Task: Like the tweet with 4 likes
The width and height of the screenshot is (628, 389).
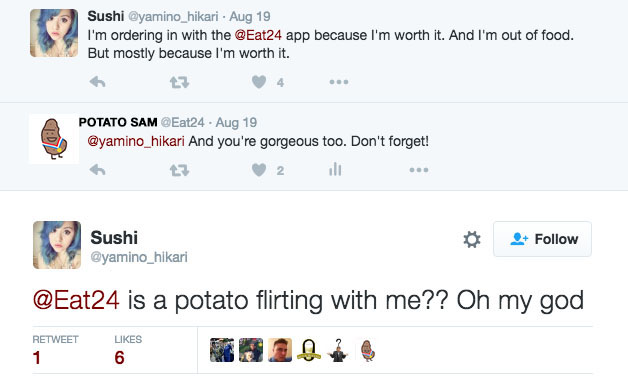Action: point(259,82)
